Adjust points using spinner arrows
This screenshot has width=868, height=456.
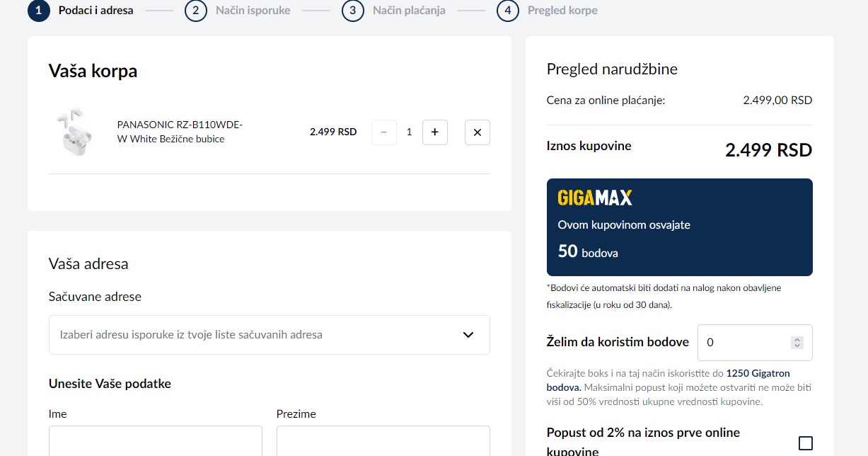[797, 343]
